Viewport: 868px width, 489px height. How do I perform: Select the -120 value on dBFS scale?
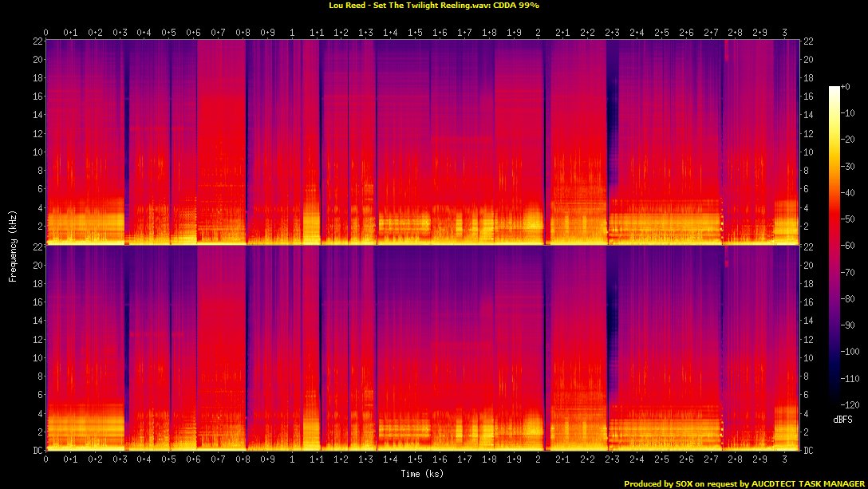(x=850, y=404)
